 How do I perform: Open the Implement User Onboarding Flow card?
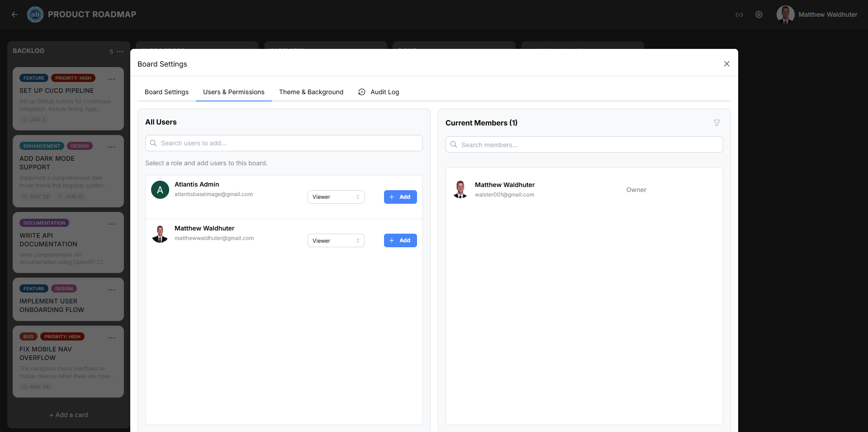coord(68,299)
